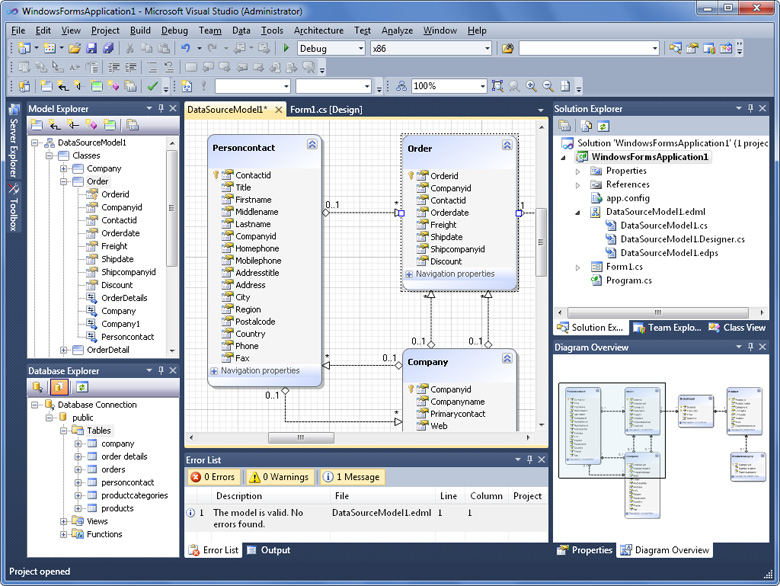Click the Save All toolbar icon

pos(108,48)
